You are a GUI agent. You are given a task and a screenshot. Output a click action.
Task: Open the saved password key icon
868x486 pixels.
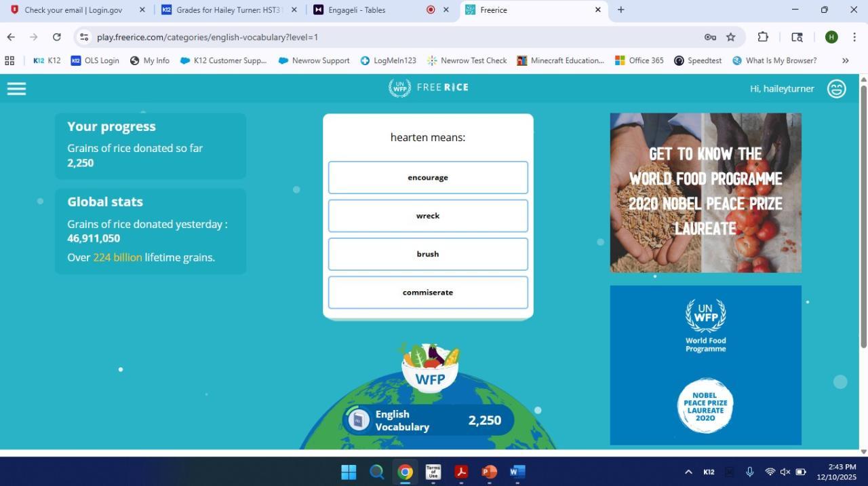coord(710,37)
